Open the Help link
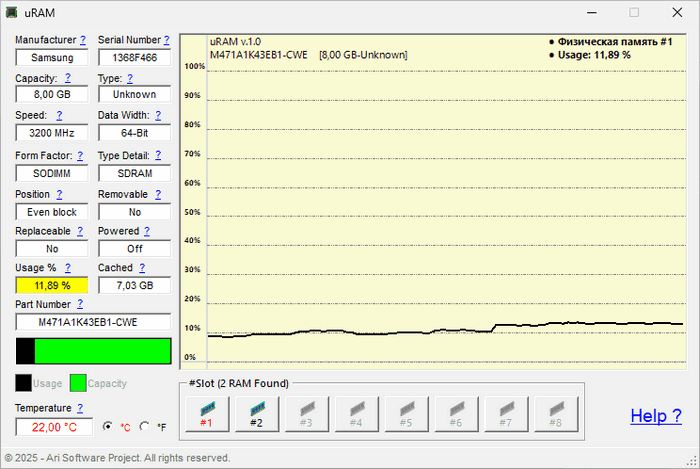Image resolution: width=700 pixels, height=469 pixels. [x=656, y=416]
